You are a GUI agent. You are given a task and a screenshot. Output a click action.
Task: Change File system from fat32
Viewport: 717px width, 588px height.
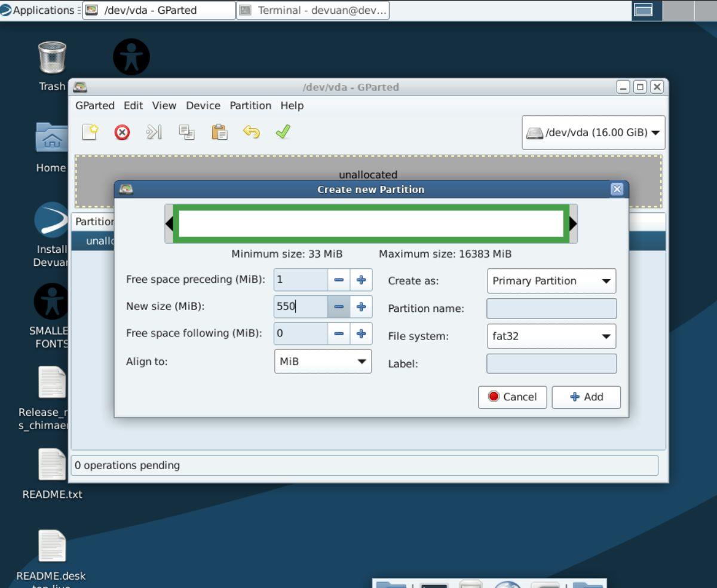click(x=550, y=336)
